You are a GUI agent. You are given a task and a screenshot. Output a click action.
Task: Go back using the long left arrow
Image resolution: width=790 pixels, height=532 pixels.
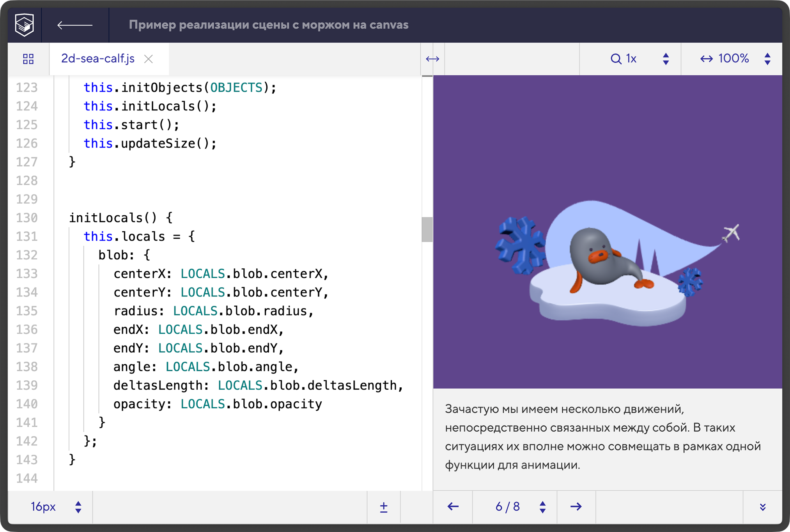[74, 25]
